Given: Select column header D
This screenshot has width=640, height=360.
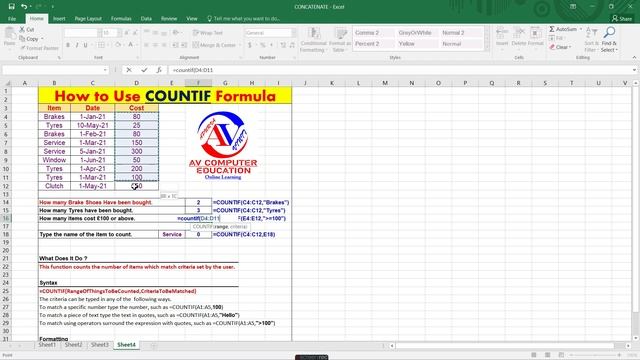Looking at the screenshot, I should 137,83.
